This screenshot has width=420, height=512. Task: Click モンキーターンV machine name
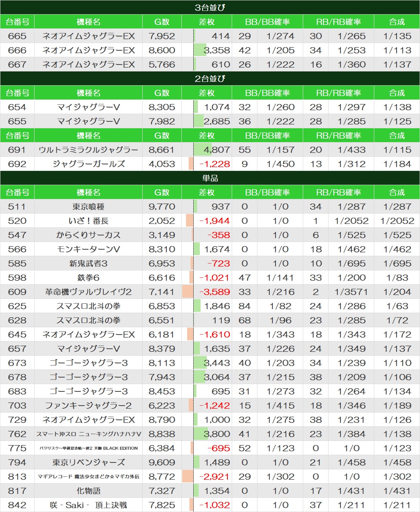coord(88,249)
